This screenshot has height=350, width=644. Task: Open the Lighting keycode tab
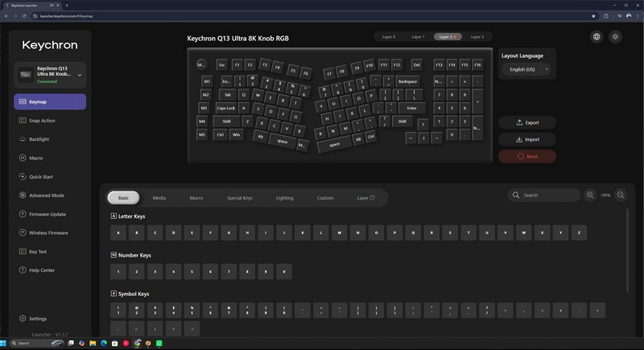(x=285, y=198)
